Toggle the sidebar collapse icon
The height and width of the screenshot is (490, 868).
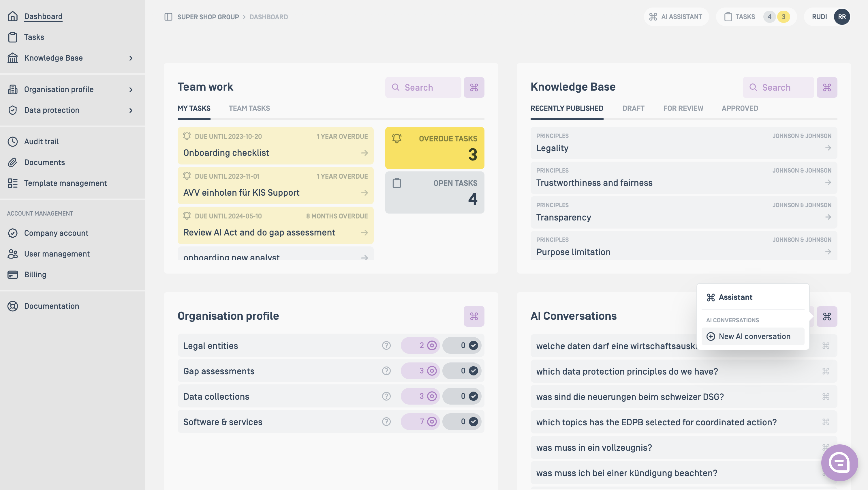(x=168, y=17)
